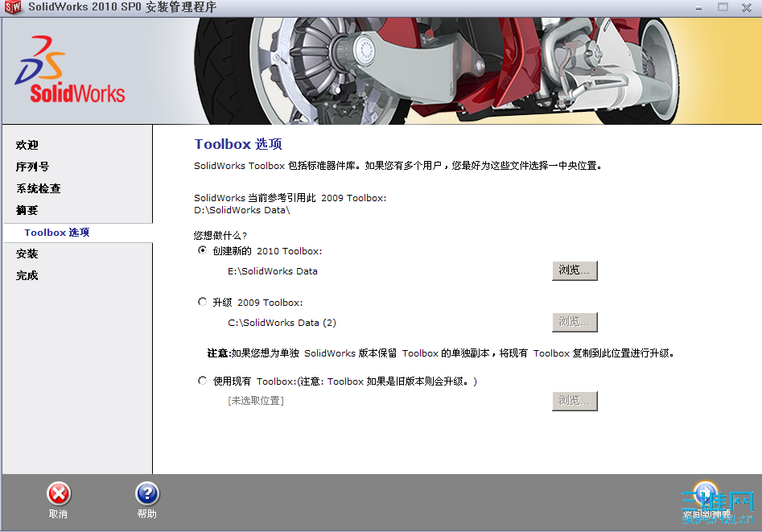Click the SolidWorks title bar app icon
This screenshot has height=532, width=762.
(x=13, y=7)
